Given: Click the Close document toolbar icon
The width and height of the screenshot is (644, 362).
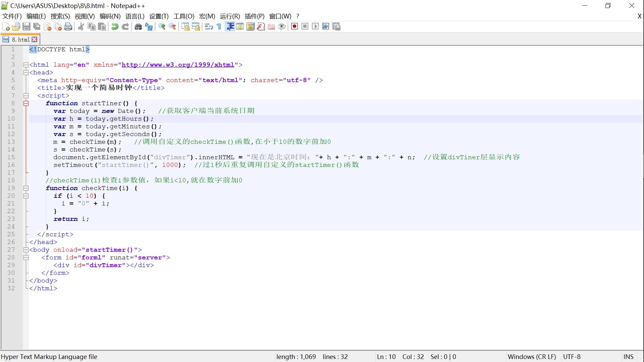Looking at the screenshot, I should point(47,27).
